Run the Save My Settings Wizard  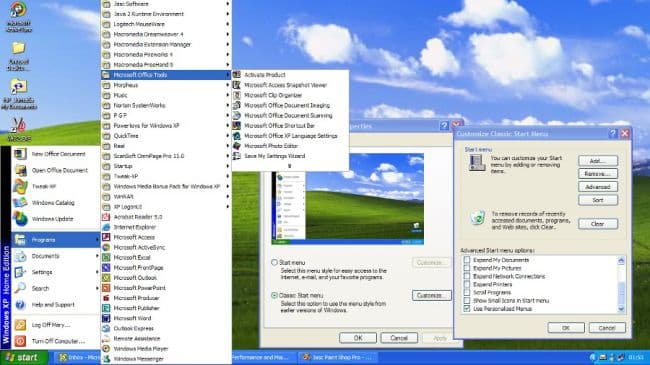coord(290,156)
